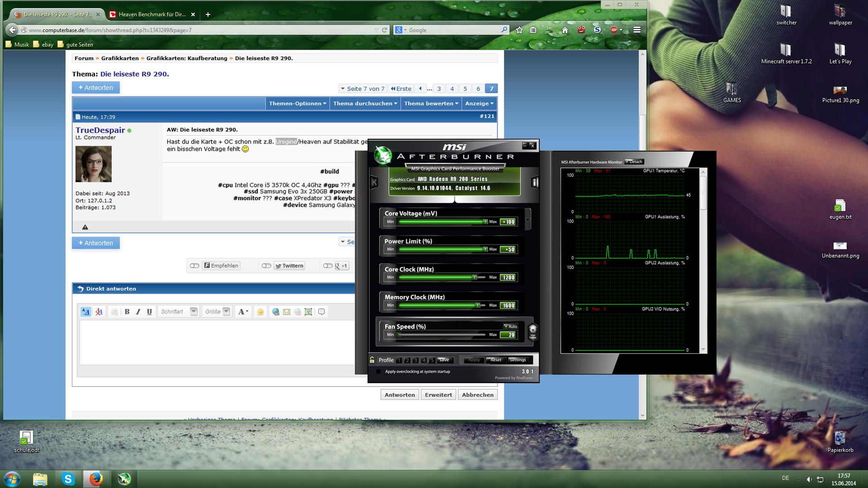Expand the Core Voltage side arrow

click(x=528, y=220)
